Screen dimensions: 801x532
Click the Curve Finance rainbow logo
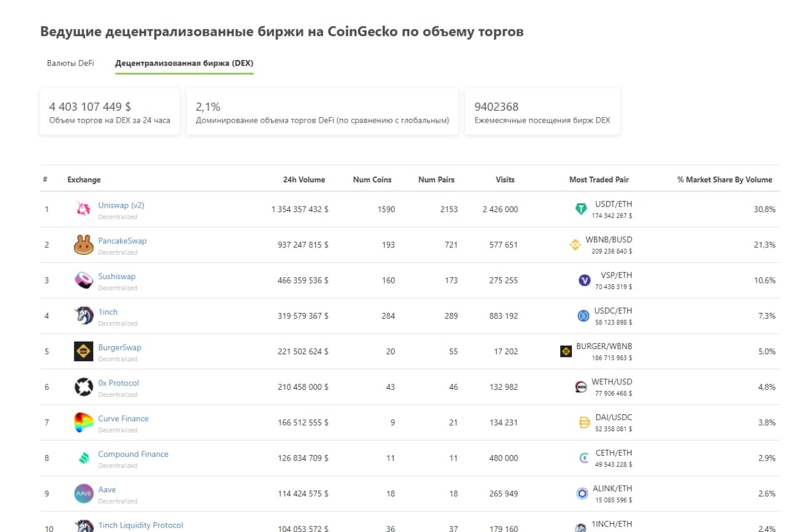coord(83,422)
